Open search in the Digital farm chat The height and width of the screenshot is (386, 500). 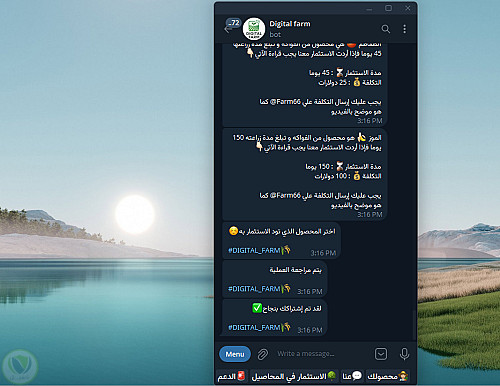[386, 29]
